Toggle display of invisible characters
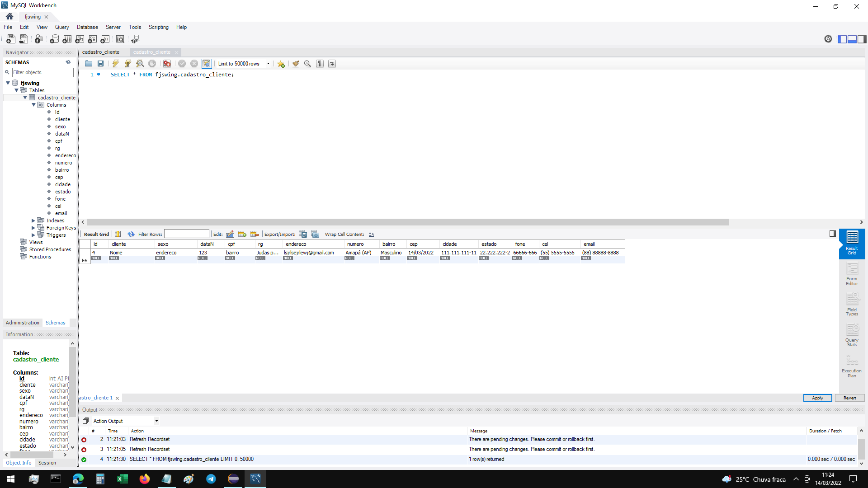 pyautogui.click(x=320, y=64)
